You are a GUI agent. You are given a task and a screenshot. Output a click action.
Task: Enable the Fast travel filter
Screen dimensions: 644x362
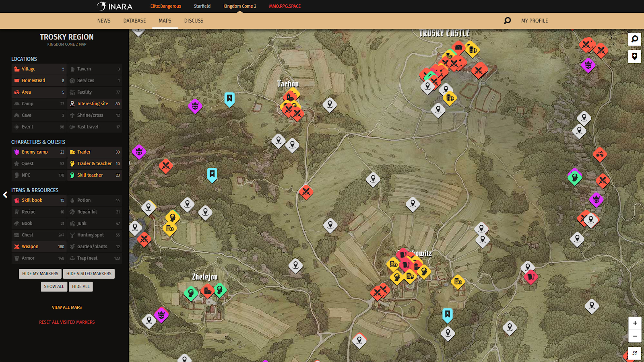[x=95, y=127]
